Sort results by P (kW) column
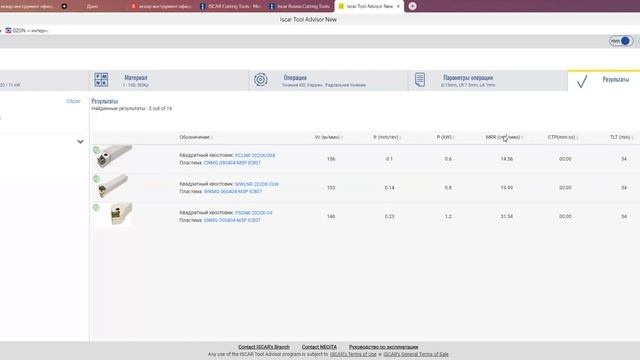Screen dimensions: 640x360 445,137
